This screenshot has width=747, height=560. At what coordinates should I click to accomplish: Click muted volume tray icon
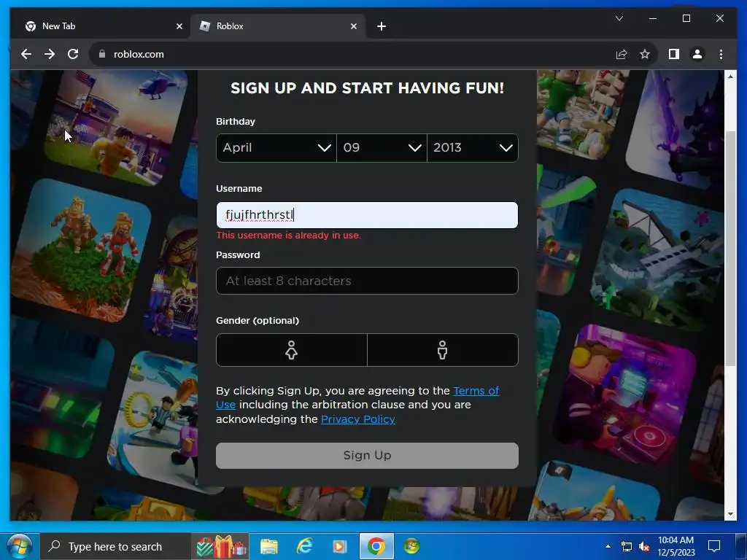click(x=645, y=547)
